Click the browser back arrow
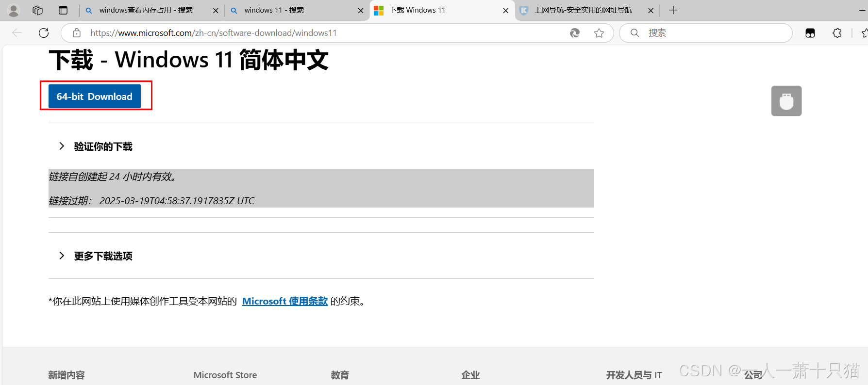Viewport: 868px width, 385px height. [x=17, y=33]
